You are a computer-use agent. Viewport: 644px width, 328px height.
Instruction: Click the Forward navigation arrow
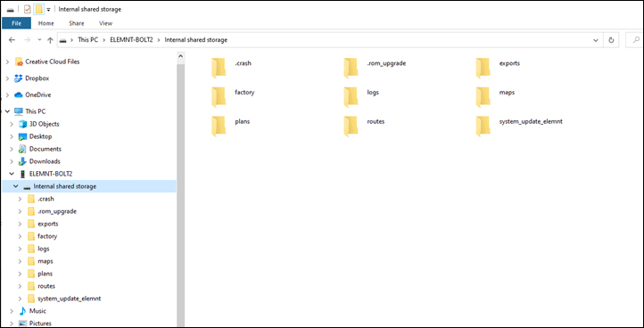(x=27, y=40)
